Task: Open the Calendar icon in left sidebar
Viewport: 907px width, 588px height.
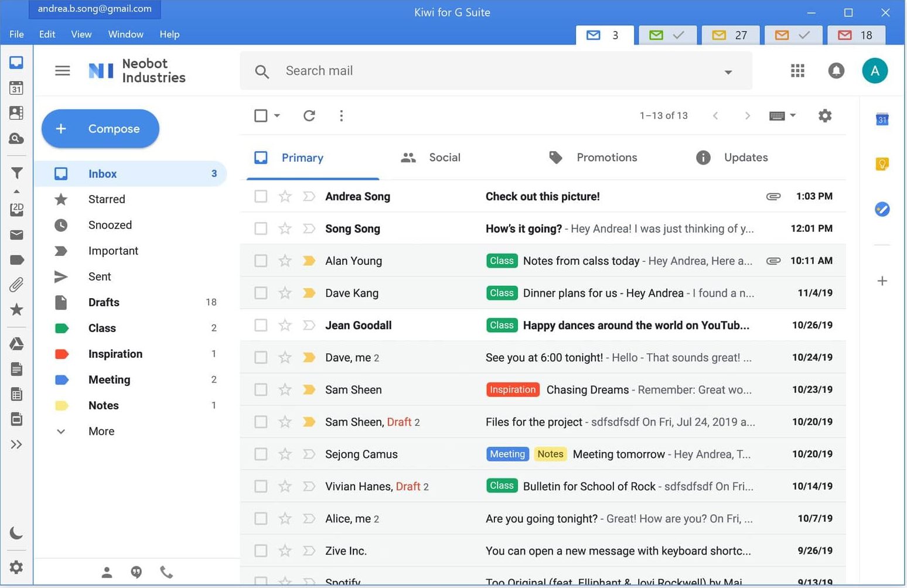Action: 16,88
